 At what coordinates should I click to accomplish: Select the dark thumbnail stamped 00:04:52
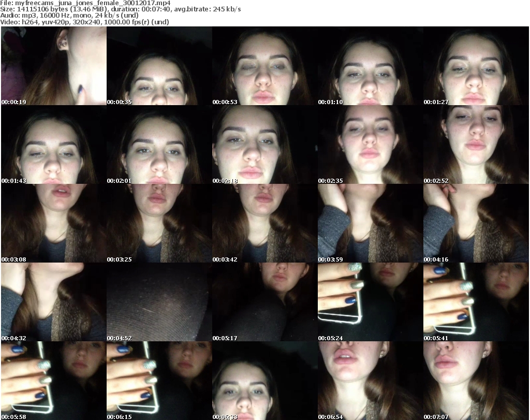click(159, 302)
